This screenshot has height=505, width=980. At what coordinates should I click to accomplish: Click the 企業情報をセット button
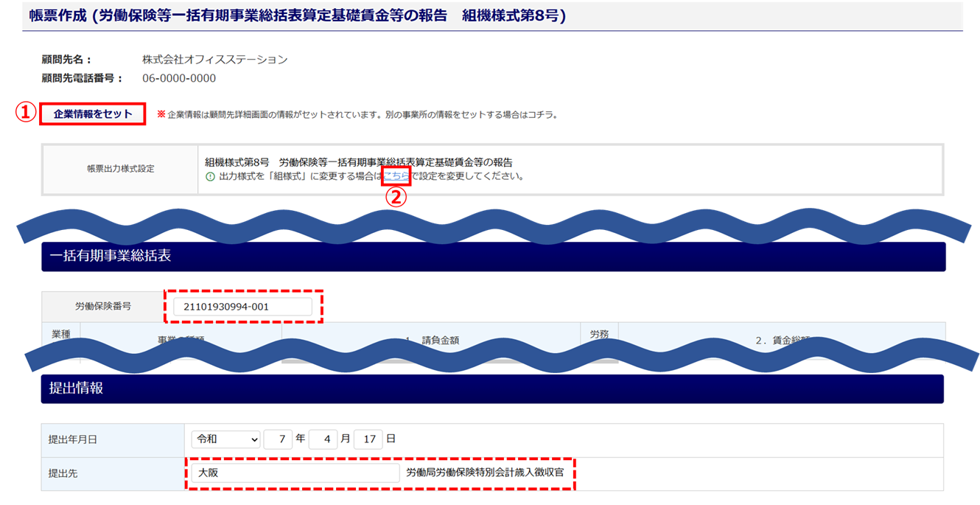point(93,114)
